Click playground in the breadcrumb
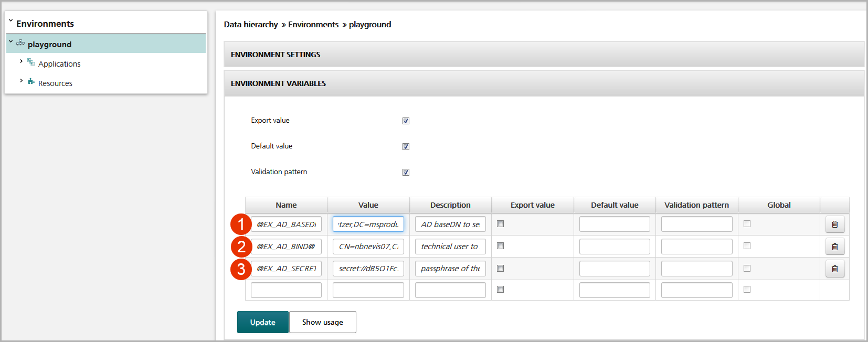This screenshot has height=342, width=868. tap(370, 24)
